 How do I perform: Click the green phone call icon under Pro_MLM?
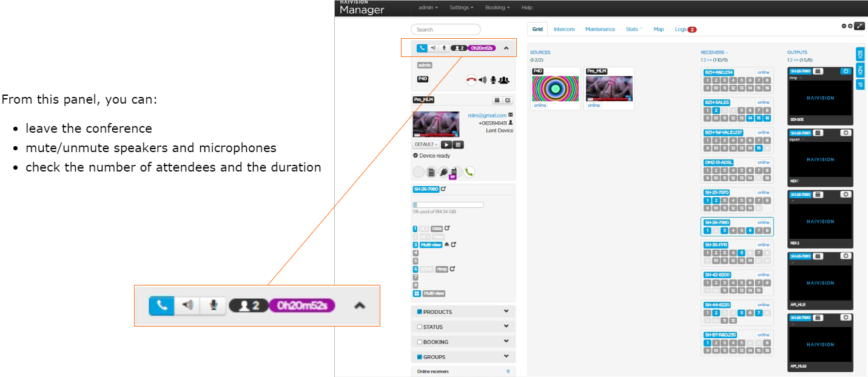(469, 172)
